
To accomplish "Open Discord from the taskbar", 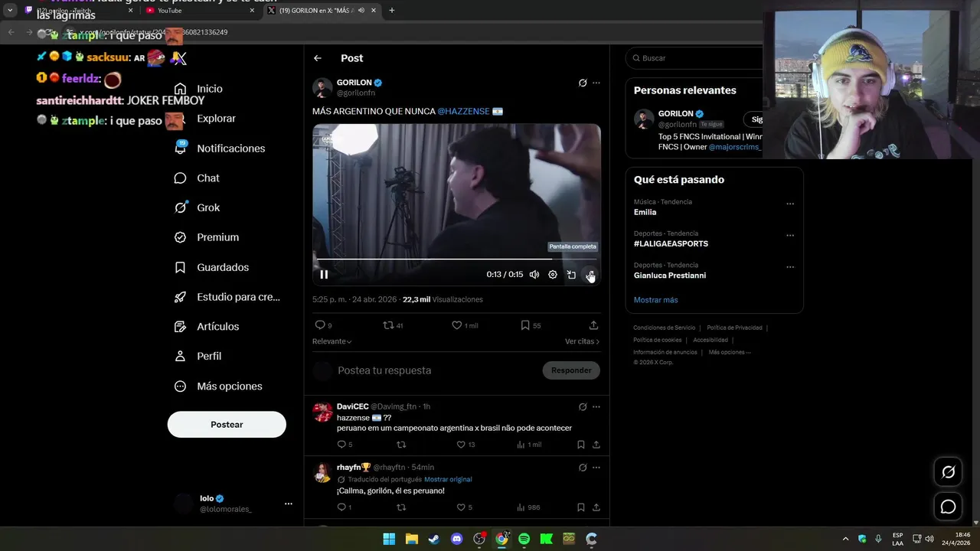I will pos(457,539).
